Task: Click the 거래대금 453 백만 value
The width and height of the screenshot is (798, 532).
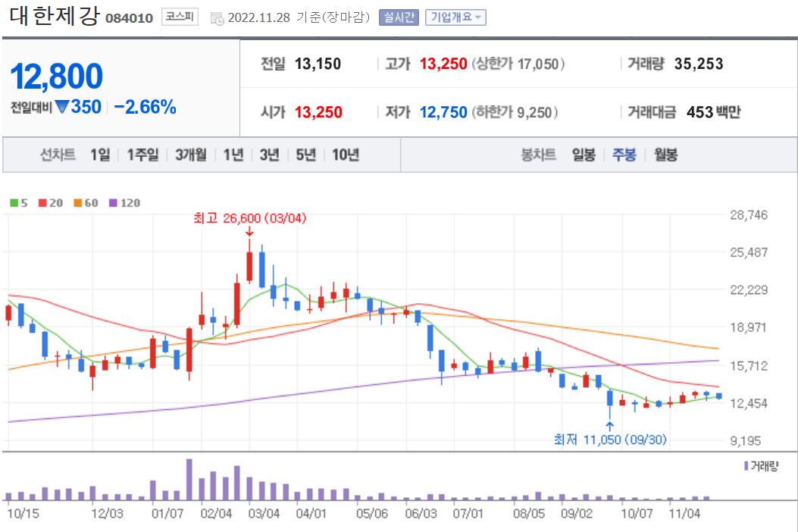Action: [714, 112]
